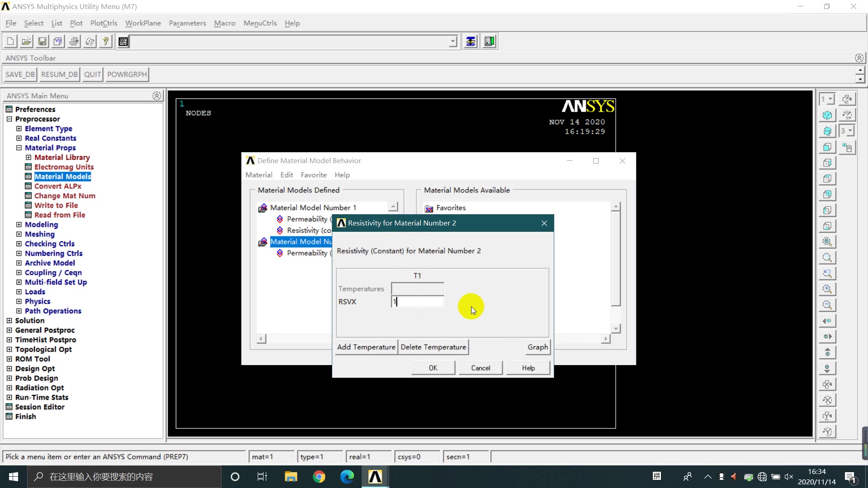The height and width of the screenshot is (488, 868).
Task: Click the Add Temperature button
Action: pyautogui.click(x=366, y=347)
